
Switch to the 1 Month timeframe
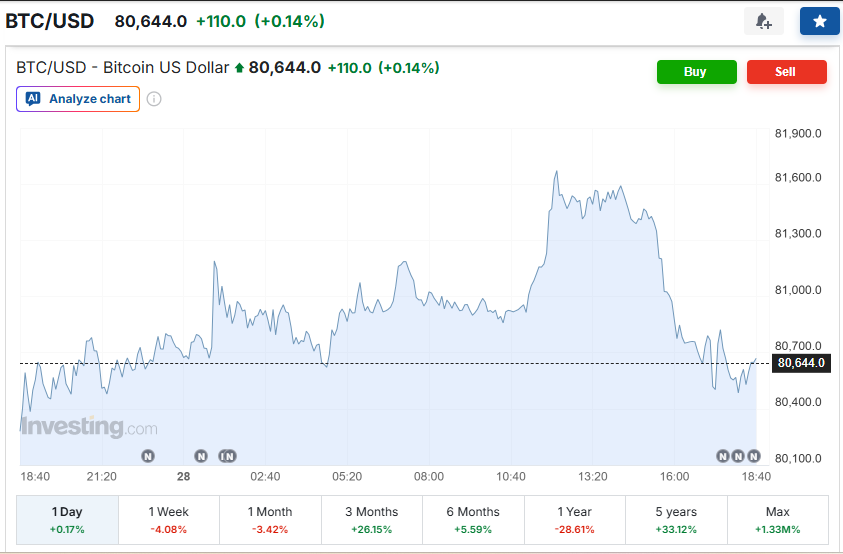(270, 520)
